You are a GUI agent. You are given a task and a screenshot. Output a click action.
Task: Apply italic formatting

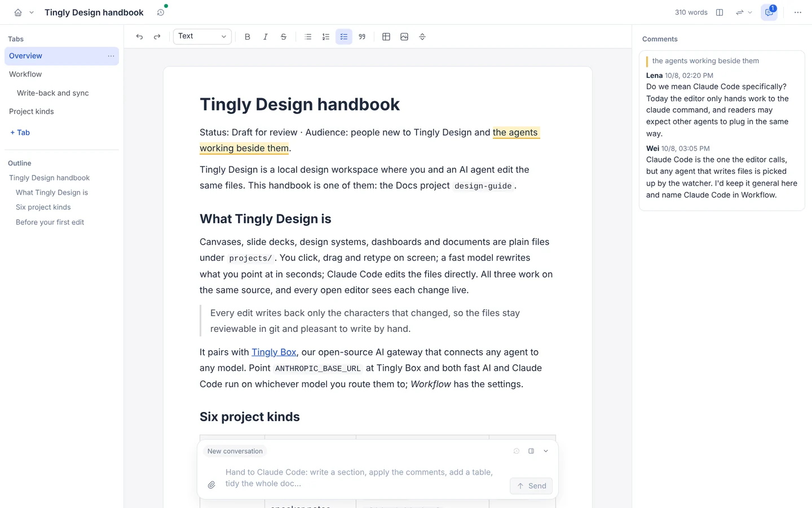(x=265, y=37)
